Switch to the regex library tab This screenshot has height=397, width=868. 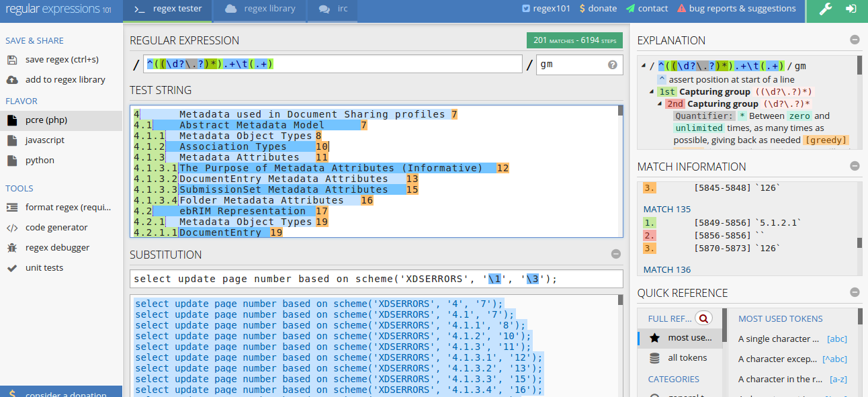[260, 9]
